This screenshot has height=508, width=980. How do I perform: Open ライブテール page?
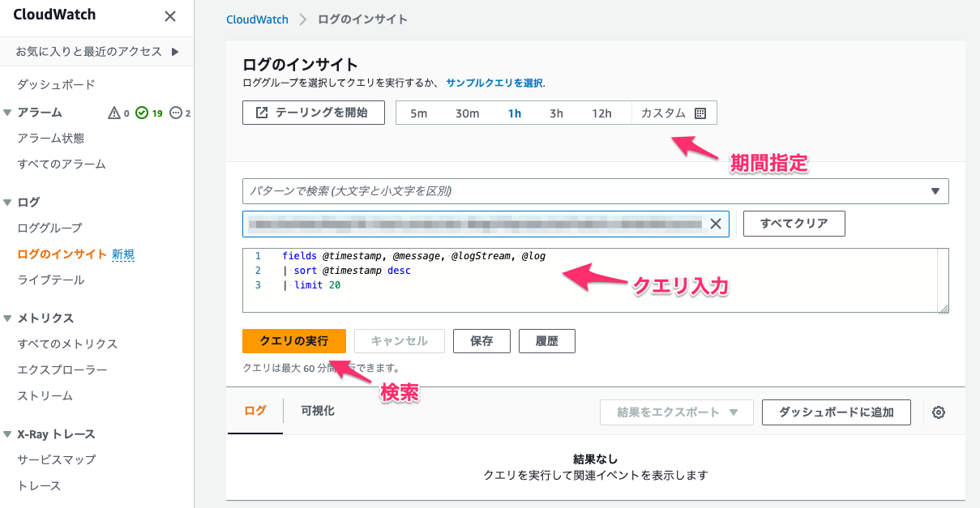(50, 280)
